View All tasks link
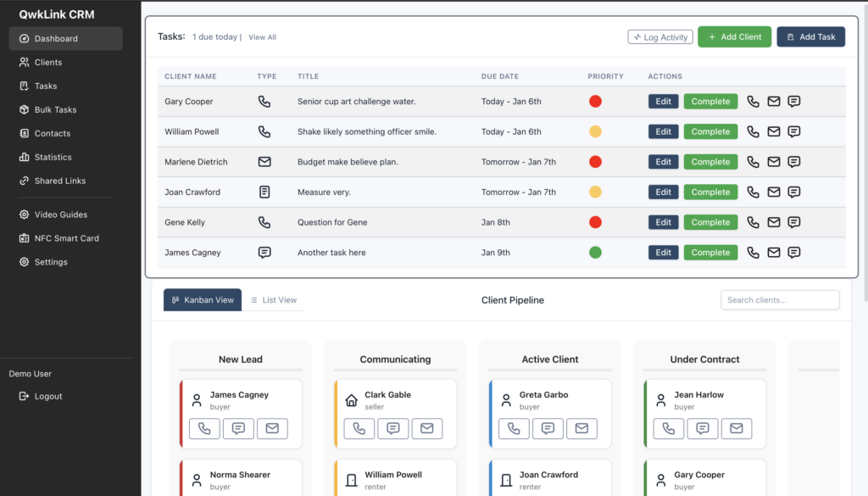The image size is (868, 496). 263,37
